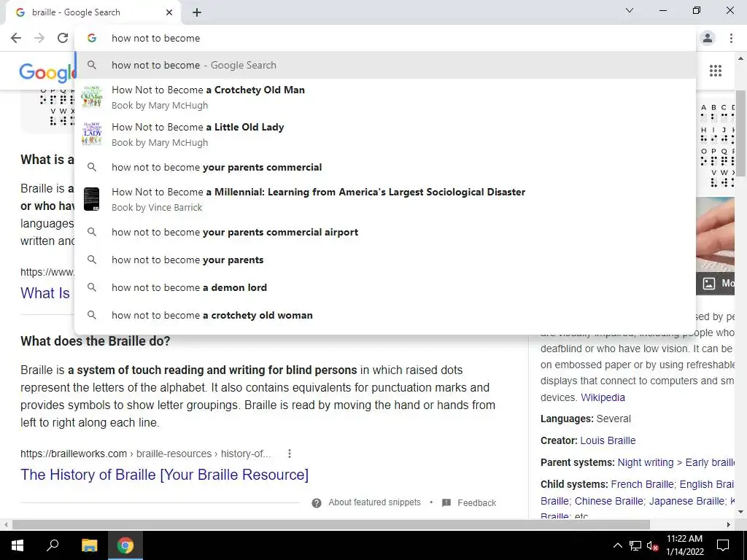Open the Louis Braille creator link
This screenshot has height=560, width=747.
(x=608, y=440)
